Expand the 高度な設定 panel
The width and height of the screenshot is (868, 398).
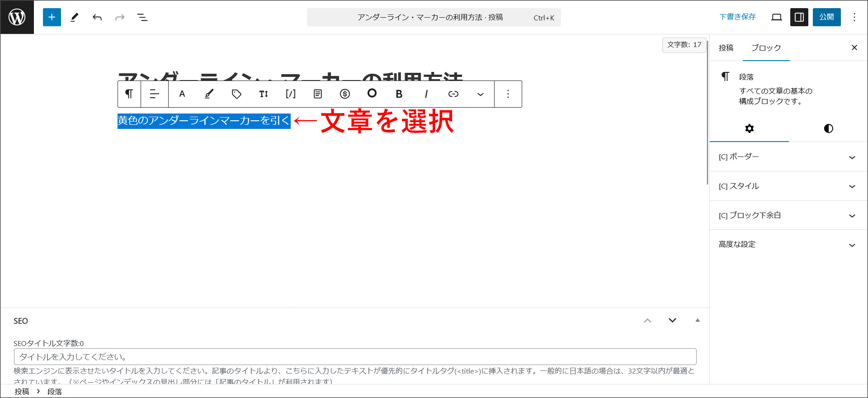[x=788, y=245]
